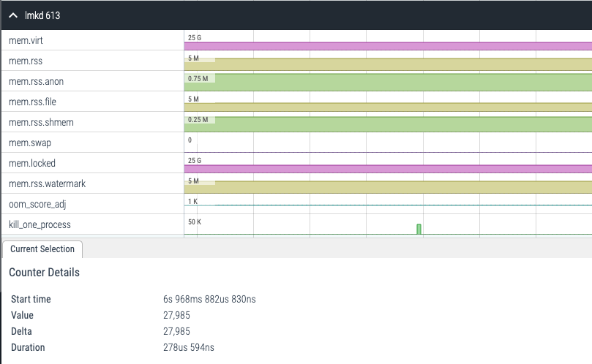Click the mem.swap counter line
Screen dimensions: 592x364
pos(388,152)
